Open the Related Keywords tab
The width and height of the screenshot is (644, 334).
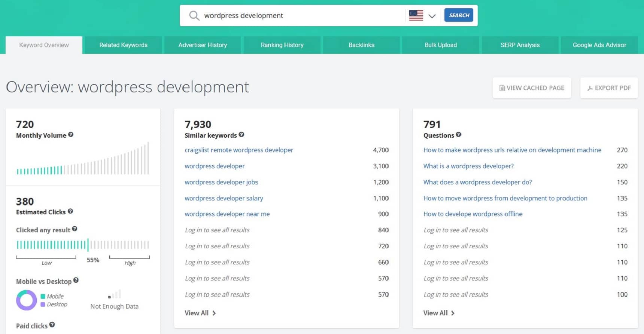pos(123,45)
